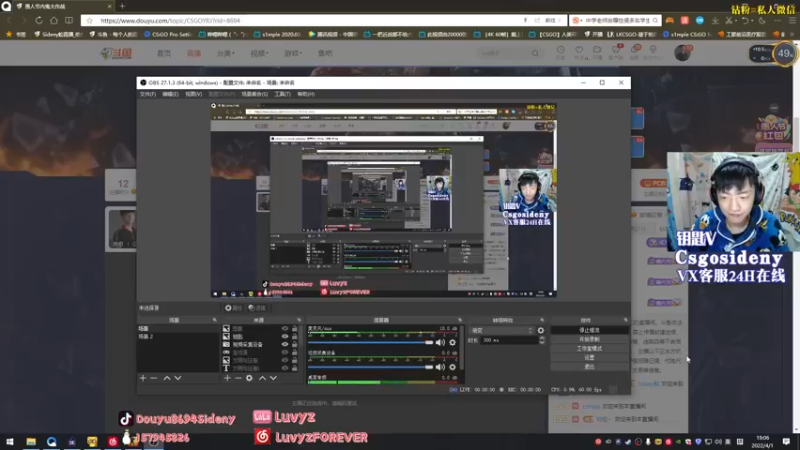Toggle visibility of 视频采集设备 source
Viewport: 800px width, 450px height.
click(x=285, y=344)
